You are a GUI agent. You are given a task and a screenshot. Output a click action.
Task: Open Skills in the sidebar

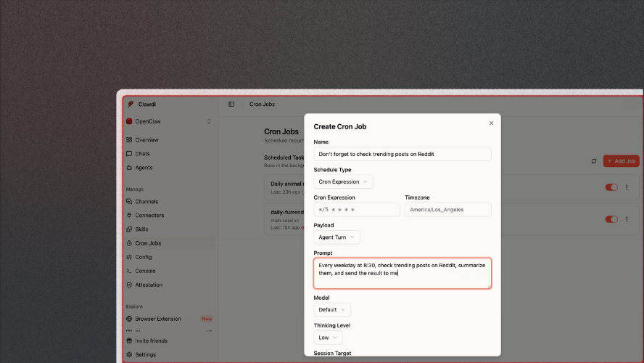[169, 229]
